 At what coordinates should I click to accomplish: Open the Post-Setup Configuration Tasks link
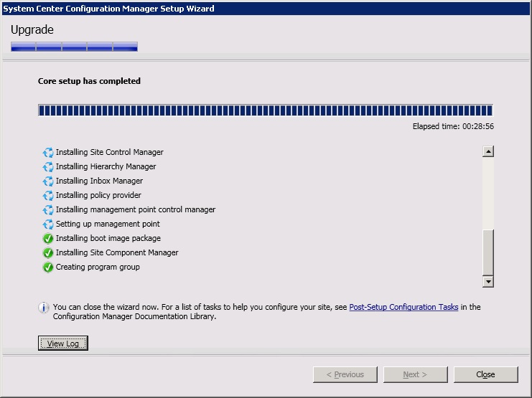403,307
